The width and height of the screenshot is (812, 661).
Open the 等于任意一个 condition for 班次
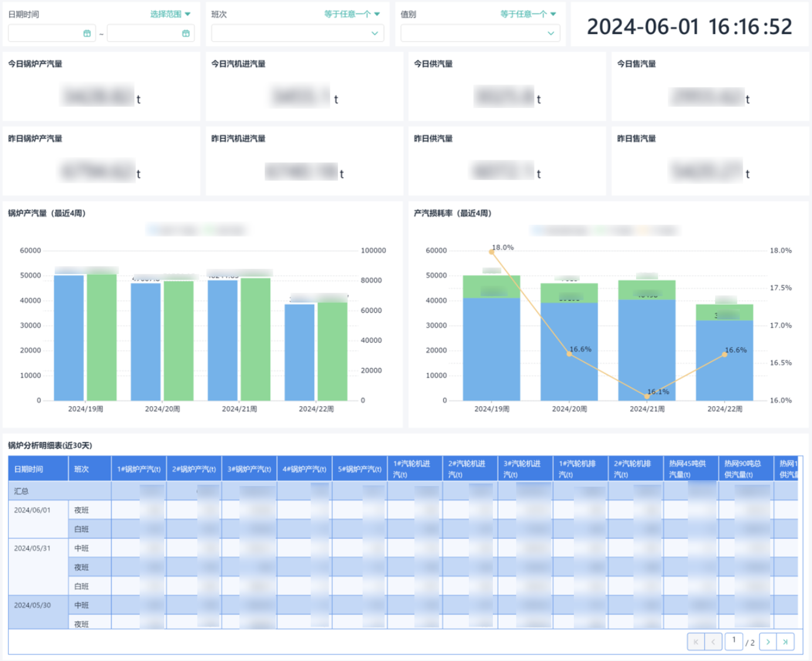[x=352, y=14]
